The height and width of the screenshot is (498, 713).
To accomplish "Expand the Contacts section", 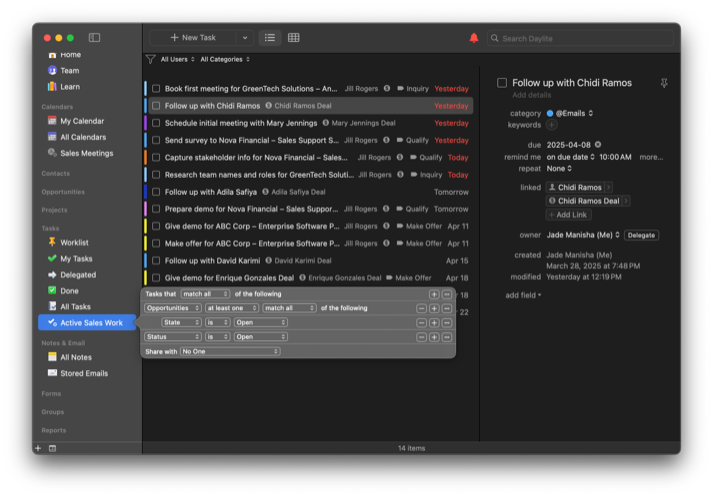I will point(55,174).
